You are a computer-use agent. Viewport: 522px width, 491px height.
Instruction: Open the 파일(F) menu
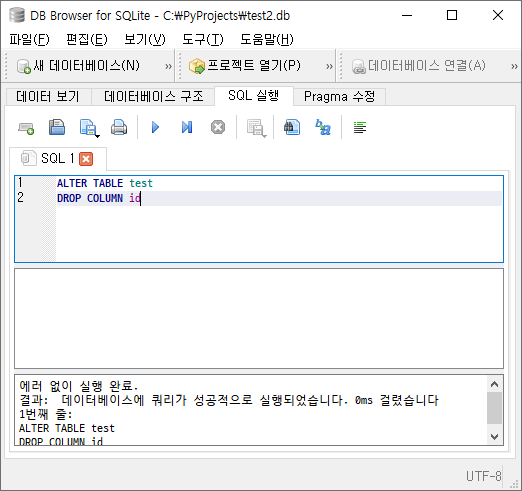(x=29, y=39)
